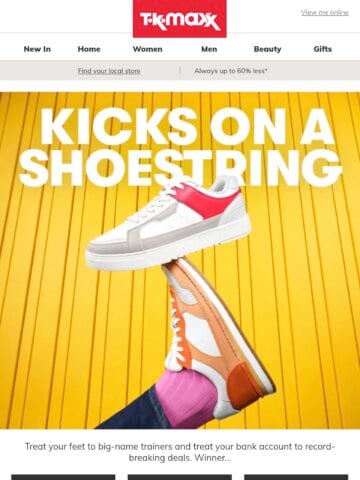The height and width of the screenshot is (480, 360).
Task: Open the View me online link
Action: click(325, 13)
